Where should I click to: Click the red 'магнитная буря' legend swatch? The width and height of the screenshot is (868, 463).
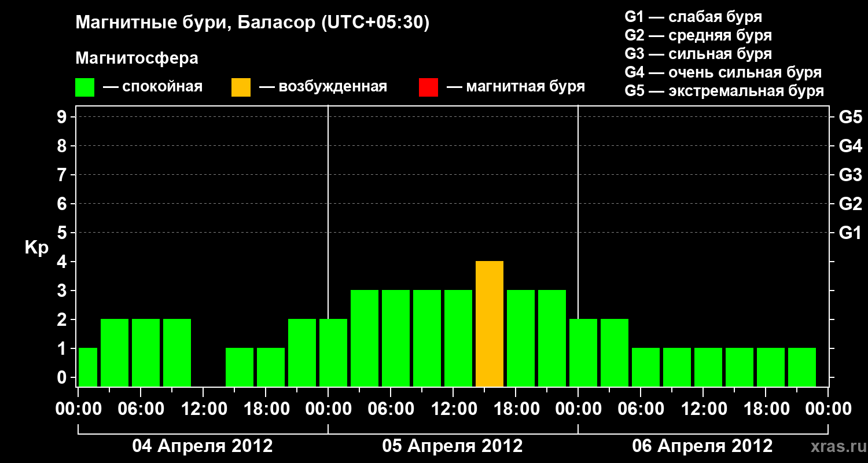[429, 87]
